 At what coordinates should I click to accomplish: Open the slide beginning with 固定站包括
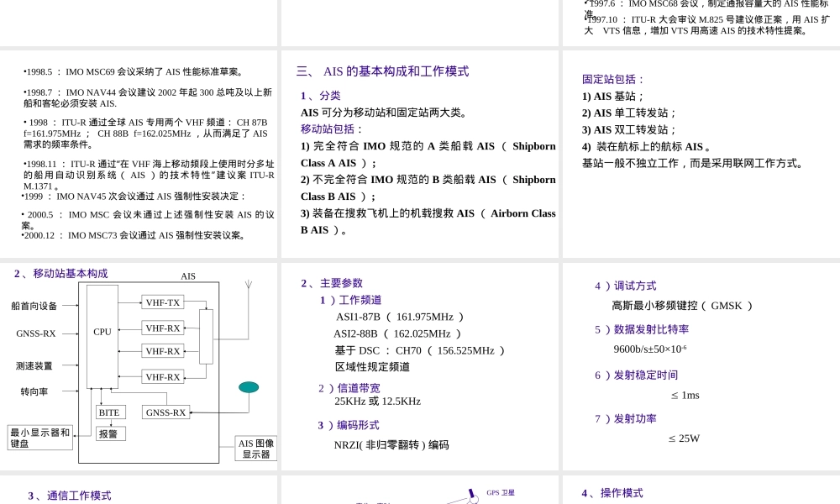pos(701,155)
